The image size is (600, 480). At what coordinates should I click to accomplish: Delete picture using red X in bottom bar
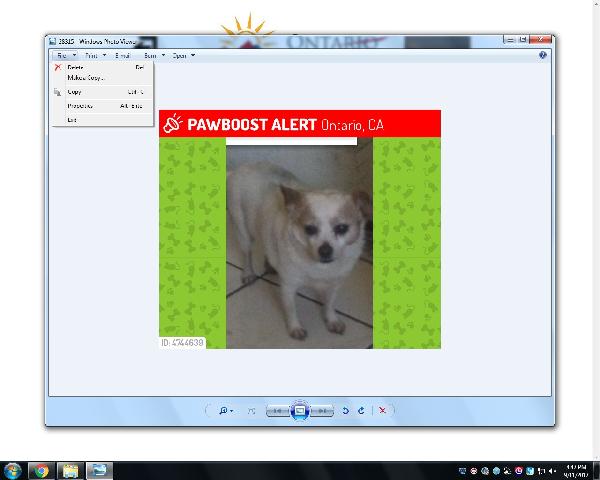coord(382,410)
